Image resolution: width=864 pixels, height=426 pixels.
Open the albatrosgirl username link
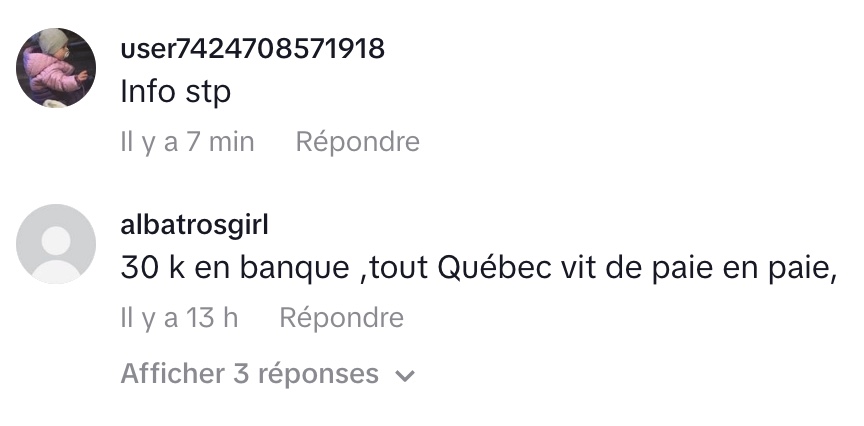[x=195, y=225]
